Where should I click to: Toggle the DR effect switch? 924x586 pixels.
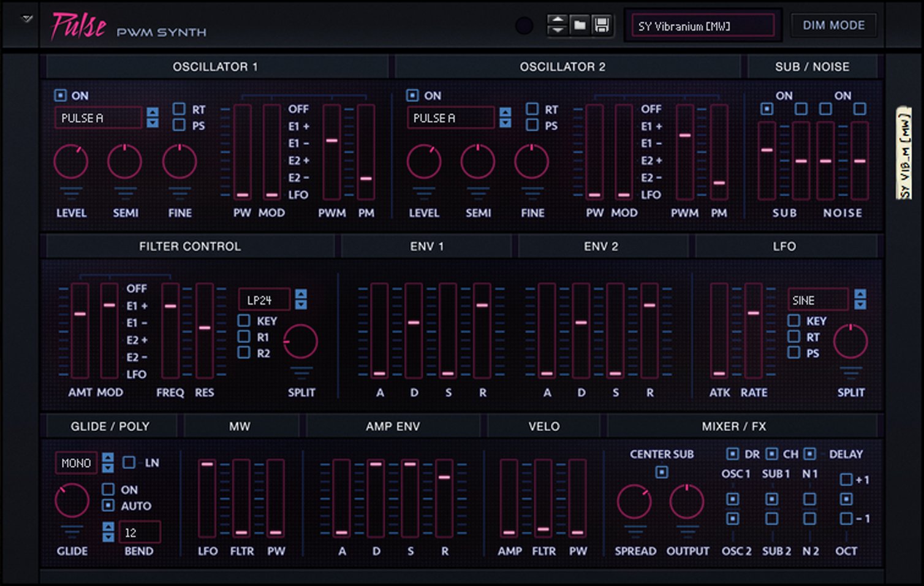(x=732, y=454)
